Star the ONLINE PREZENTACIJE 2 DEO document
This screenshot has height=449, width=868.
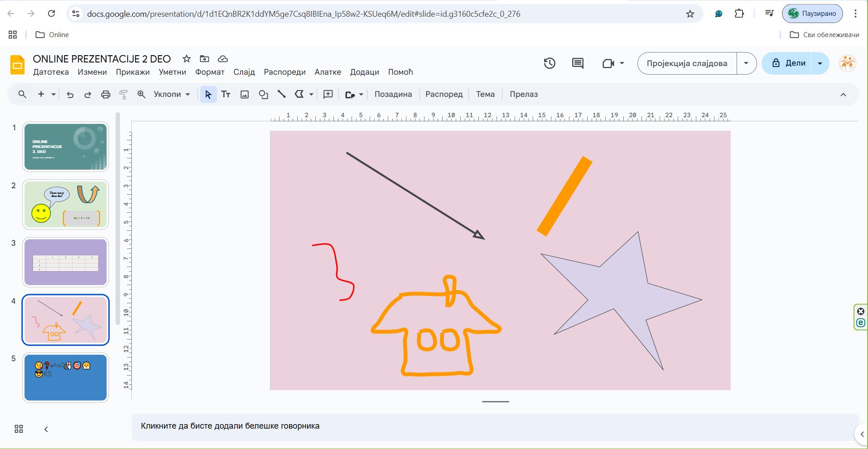pyautogui.click(x=186, y=59)
